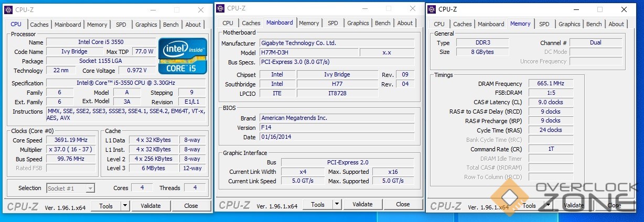
Task: Click the FSB:DRAM ratio 1:5 field
Action: click(x=551, y=93)
